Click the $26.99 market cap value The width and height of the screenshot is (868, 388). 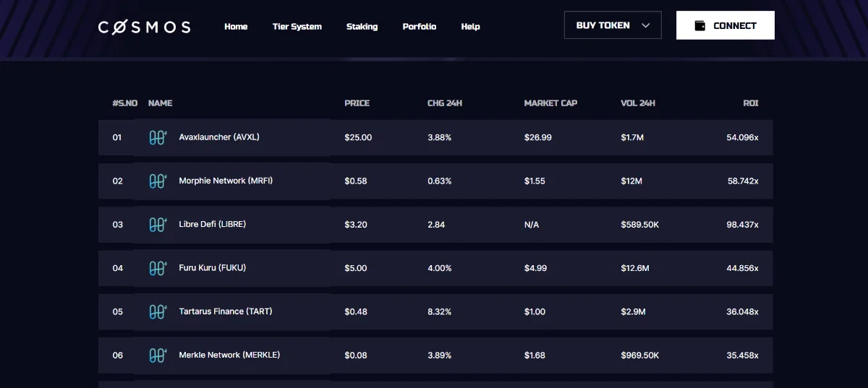coord(537,137)
